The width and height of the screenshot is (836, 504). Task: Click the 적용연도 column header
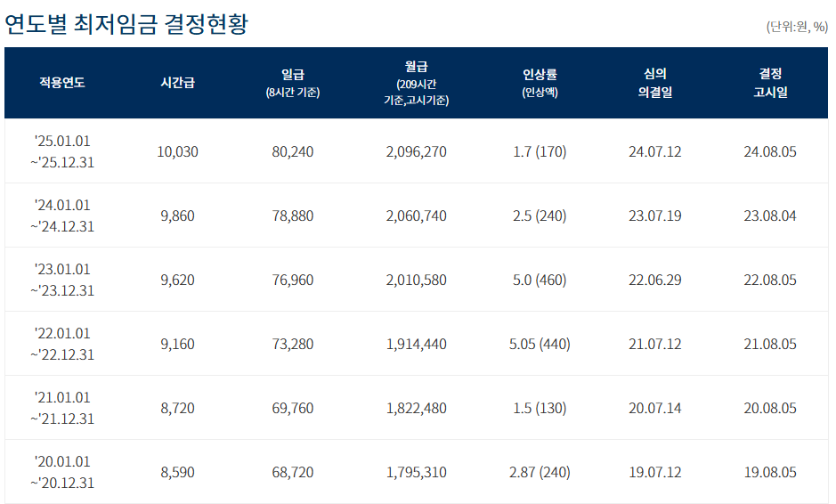point(62,83)
